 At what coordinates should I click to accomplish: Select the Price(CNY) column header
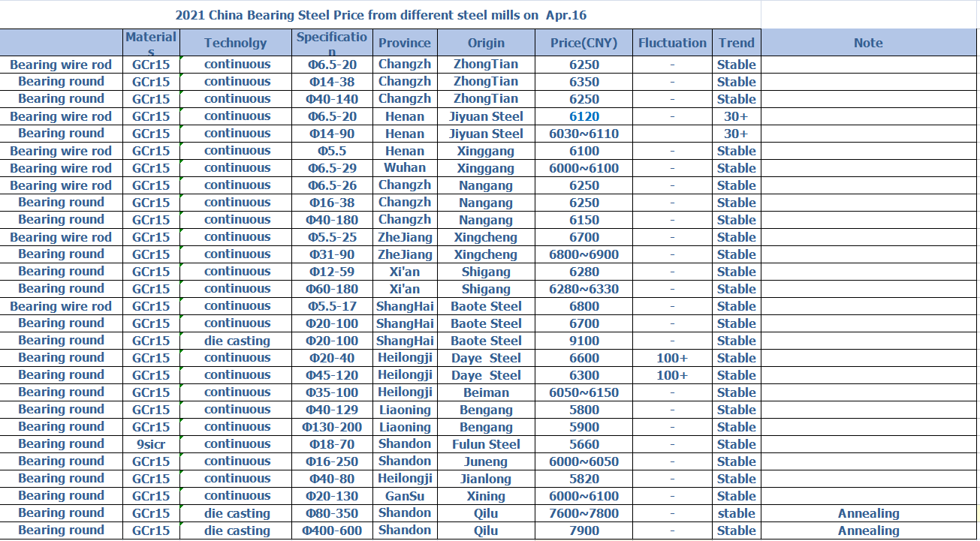[583, 43]
